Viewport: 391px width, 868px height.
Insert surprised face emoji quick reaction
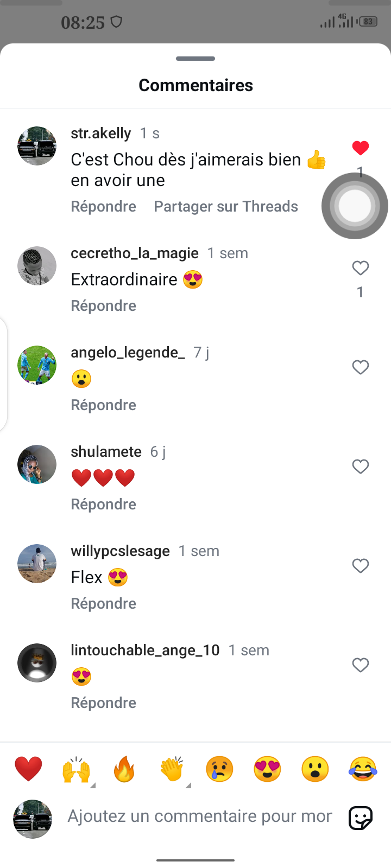[315, 769]
